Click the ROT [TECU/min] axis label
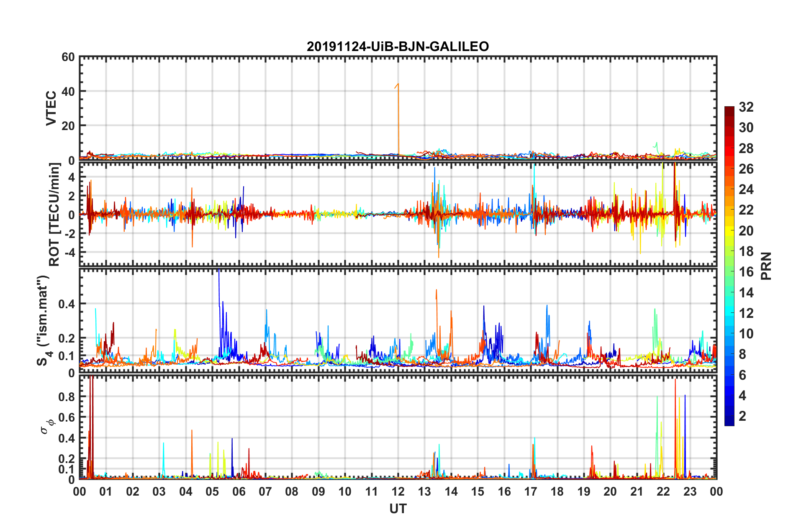Screen dimensions: 796x532 coord(54,214)
